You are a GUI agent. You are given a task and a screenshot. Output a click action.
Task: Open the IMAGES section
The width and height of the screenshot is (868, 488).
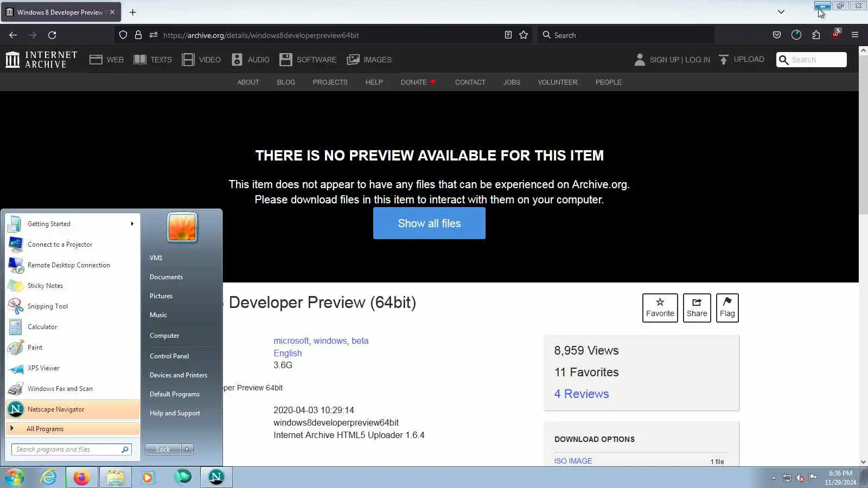tap(369, 60)
